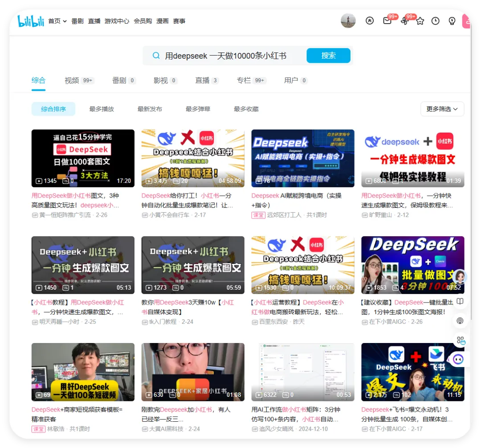Image resolution: width=481 pixels, height=448 pixels.
Task: Open the favorites star icon
Action: (420, 21)
